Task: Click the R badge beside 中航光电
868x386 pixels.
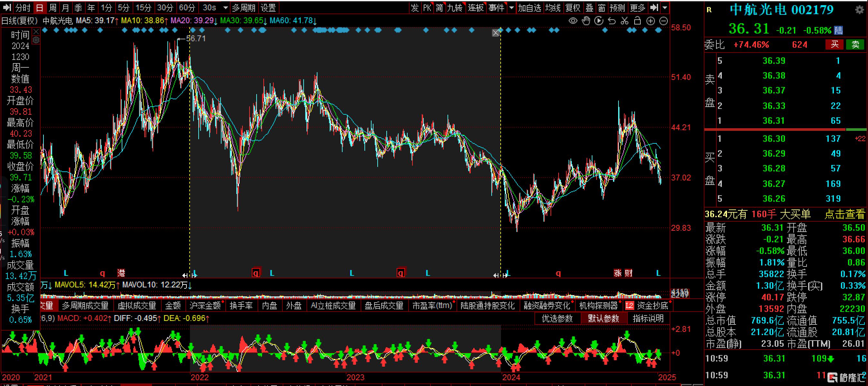Action: pos(709,10)
